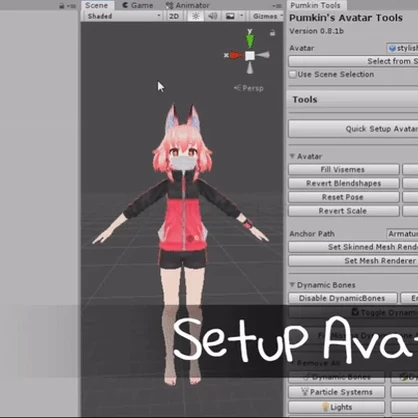Open effects dropdown arrow beside image icon
This screenshot has height=418, width=418.
tap(242, 16)
